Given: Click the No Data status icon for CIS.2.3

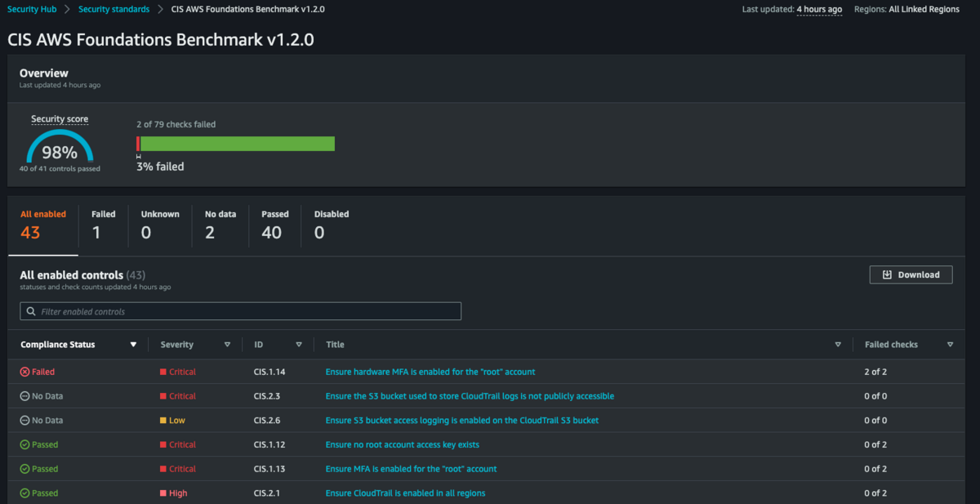Looking at the screenshot, I should point(24,396).
